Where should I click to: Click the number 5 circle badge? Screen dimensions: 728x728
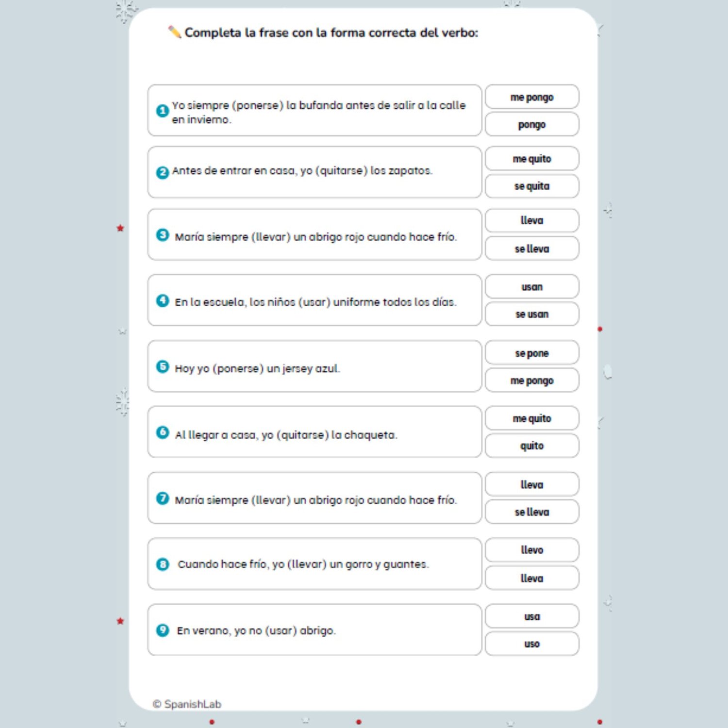pos(162,366)
